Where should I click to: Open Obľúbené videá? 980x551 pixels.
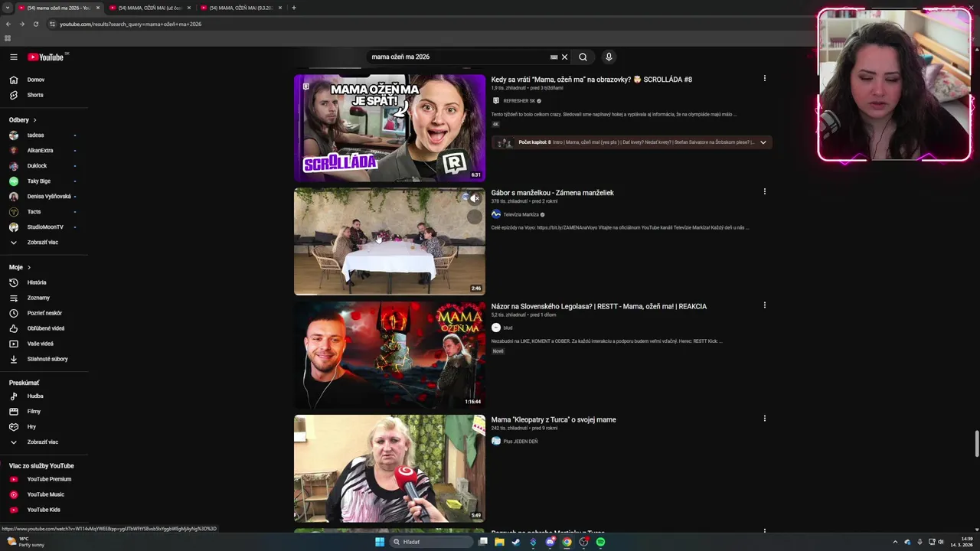pyautogui.click(x=46, y=328)
